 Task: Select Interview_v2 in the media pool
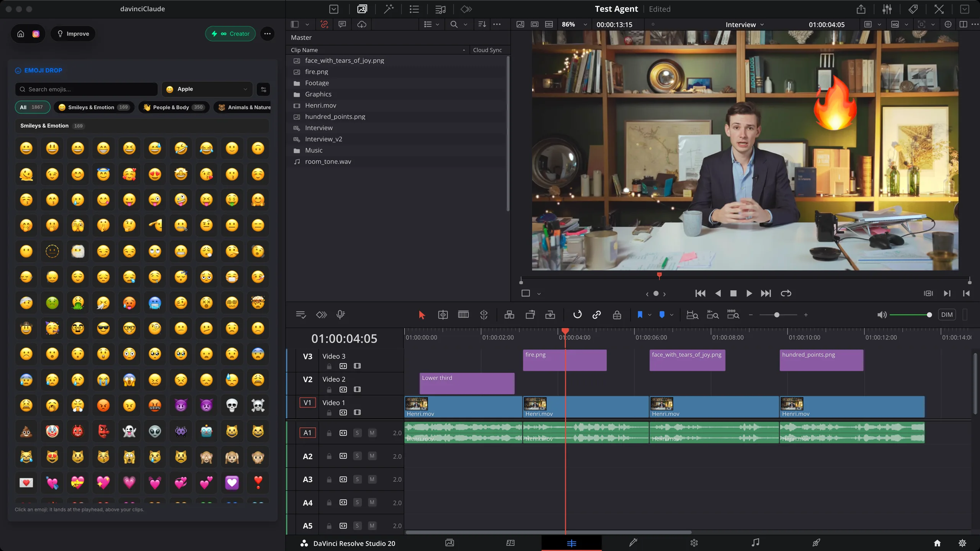pos(323,139)
